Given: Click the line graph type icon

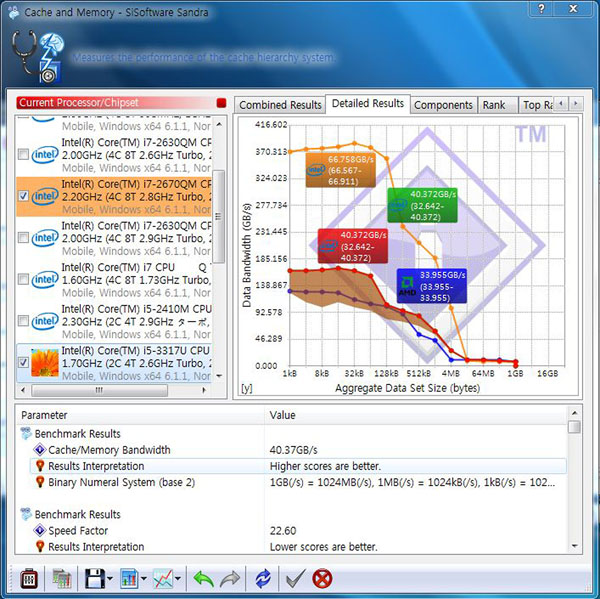Looking at the screenshot, I should click(163, 578).
